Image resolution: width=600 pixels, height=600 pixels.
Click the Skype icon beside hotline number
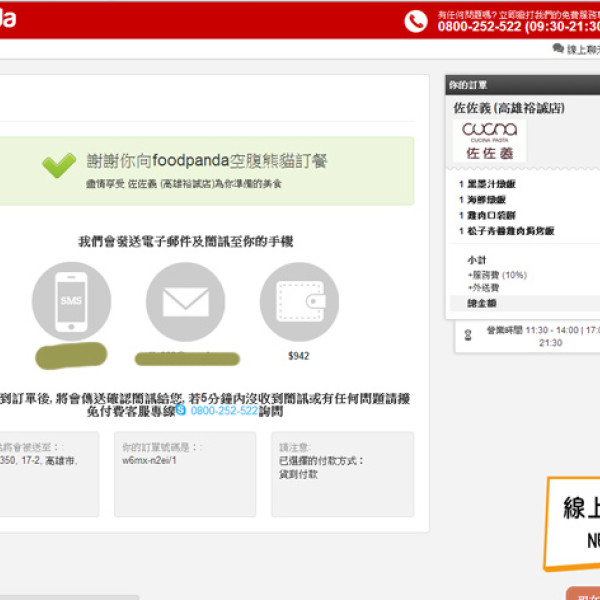181,410
